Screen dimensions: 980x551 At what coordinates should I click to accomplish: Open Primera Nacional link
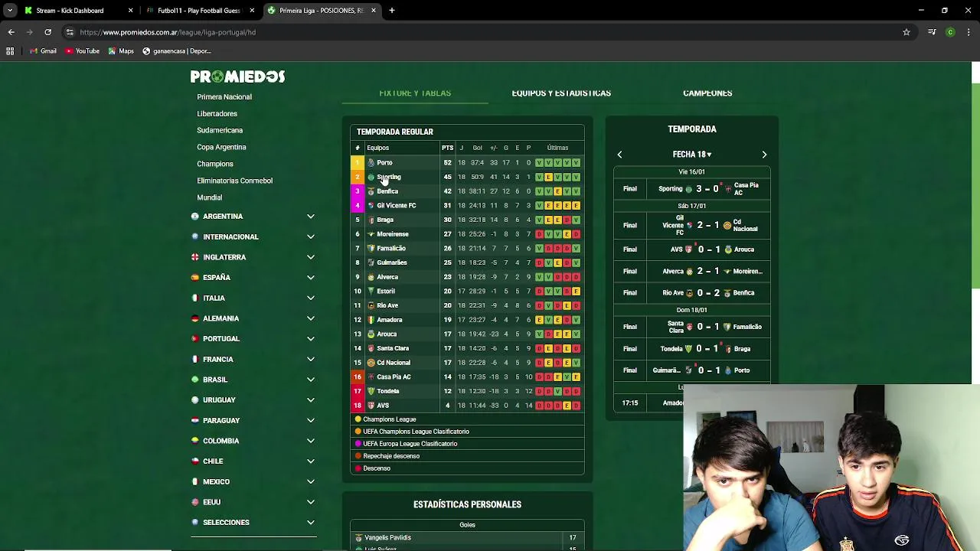pyautogui.click(x=224, y=97)
